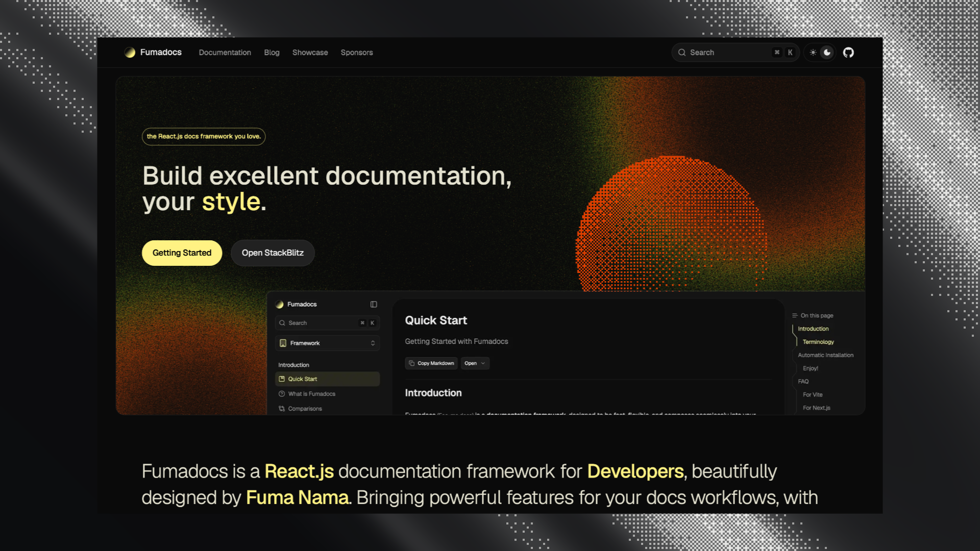Switch to light theme sun icon

(x=813, y=53)
